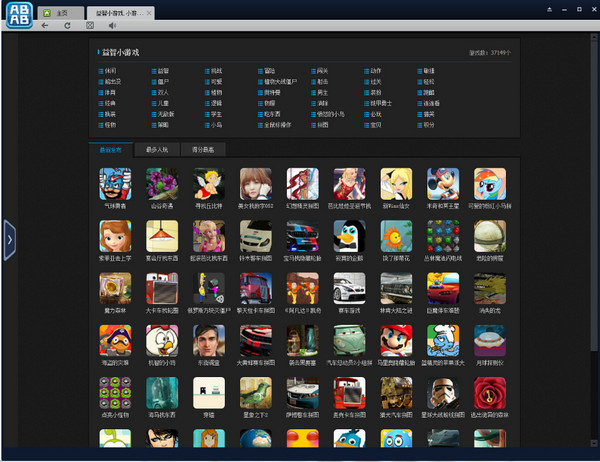
Task: Launch the Mickey Mouse game icon
Action: tap(443, 185)
